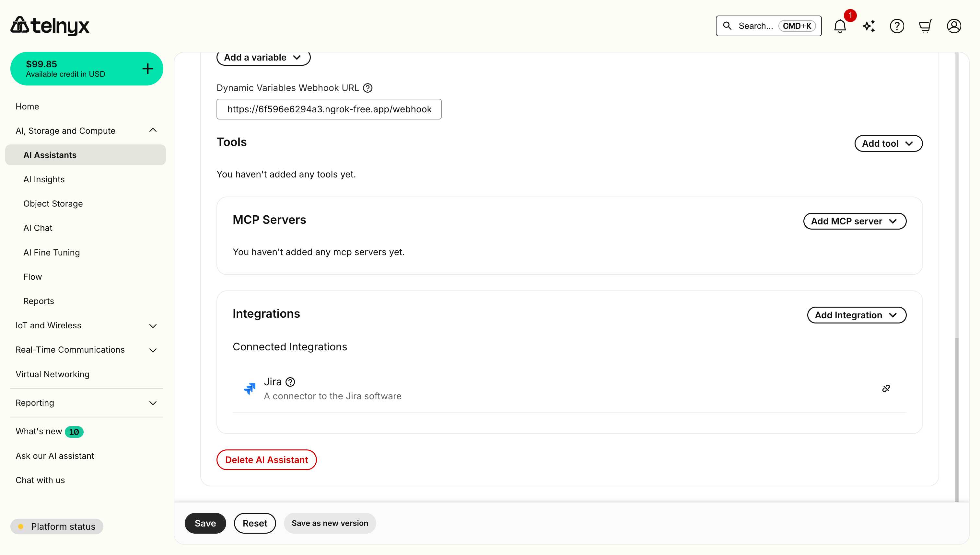Open the Add Integration dropdown
Viewport: 980px width, 555px height.
(857, 315)
